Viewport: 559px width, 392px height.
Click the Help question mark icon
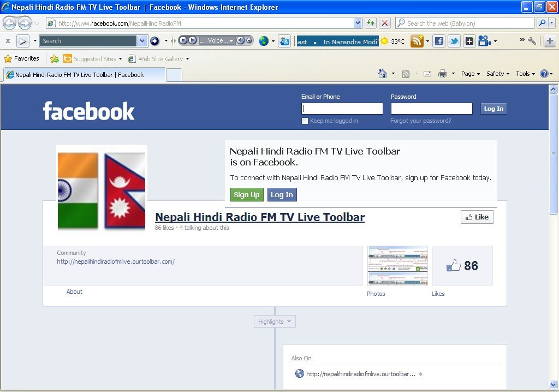coord(544,73)
